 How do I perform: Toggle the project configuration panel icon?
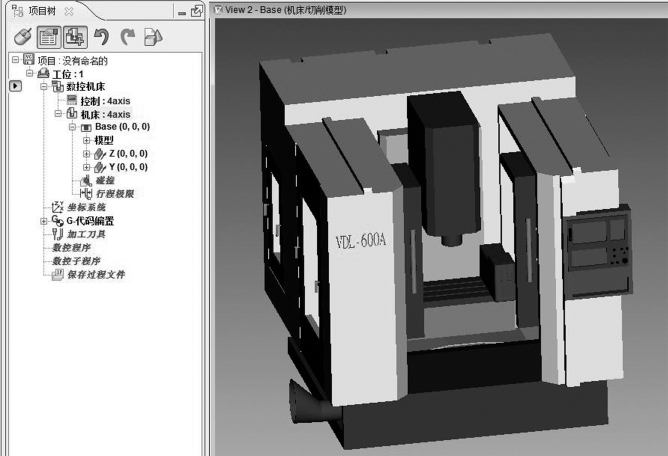coord(49,37)
